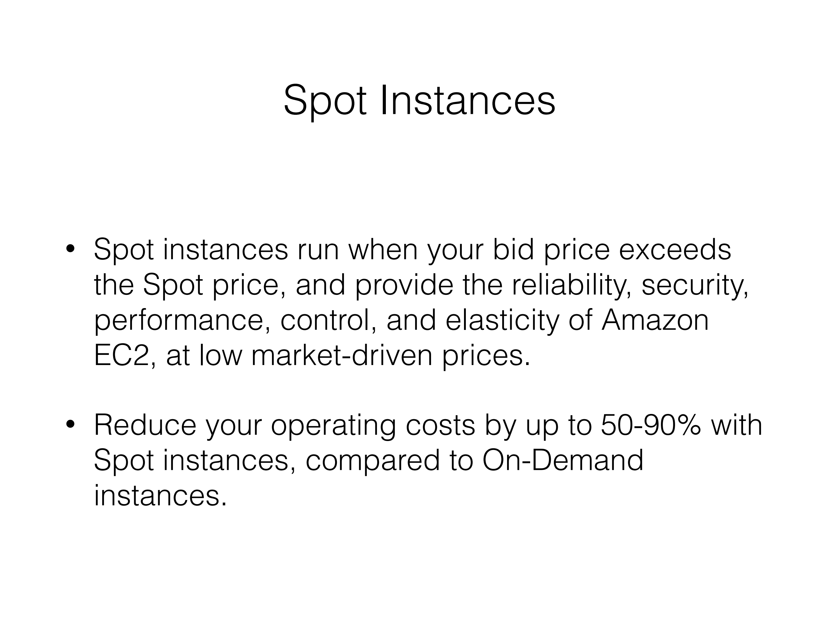The image size is (840, 630).
Task: Click the first bullet point marker
Action: [70, 249]
